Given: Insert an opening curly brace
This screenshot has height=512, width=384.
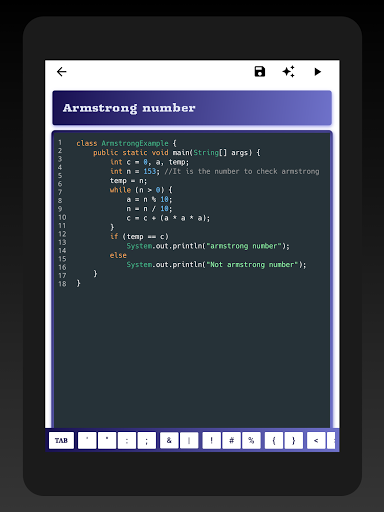Looking at the screenshot, I should 274,440.
